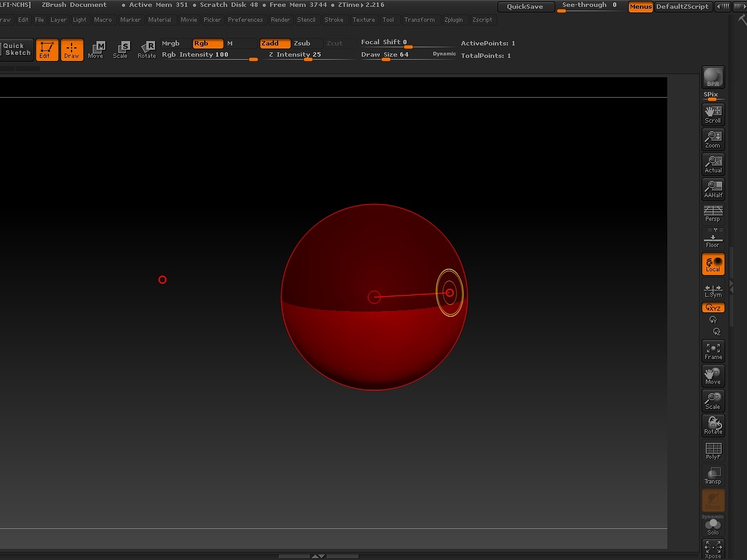This screenshot has height=560, width=747.
Task: Open the Zplugin menu
Action: 453,20
